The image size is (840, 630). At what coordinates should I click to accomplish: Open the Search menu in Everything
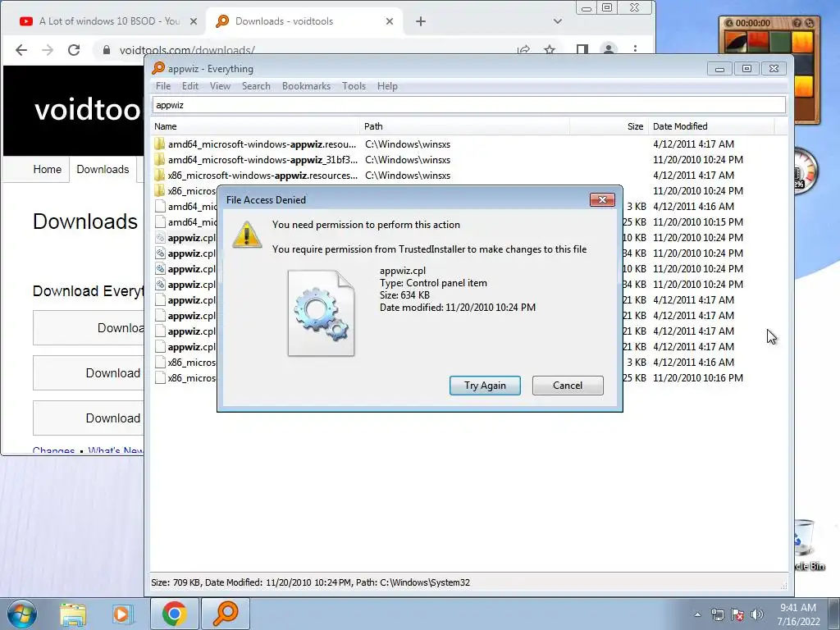[x=256, y=86]
